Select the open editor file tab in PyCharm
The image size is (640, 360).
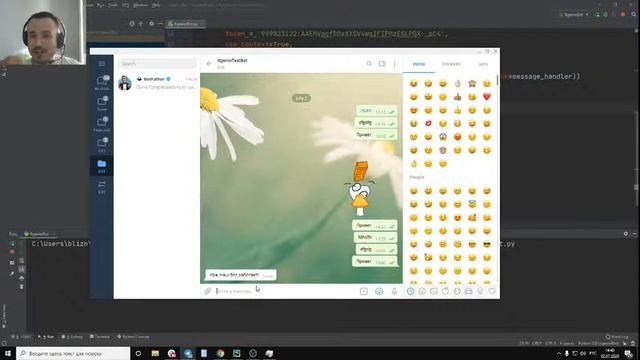click(x=184, y=24)
